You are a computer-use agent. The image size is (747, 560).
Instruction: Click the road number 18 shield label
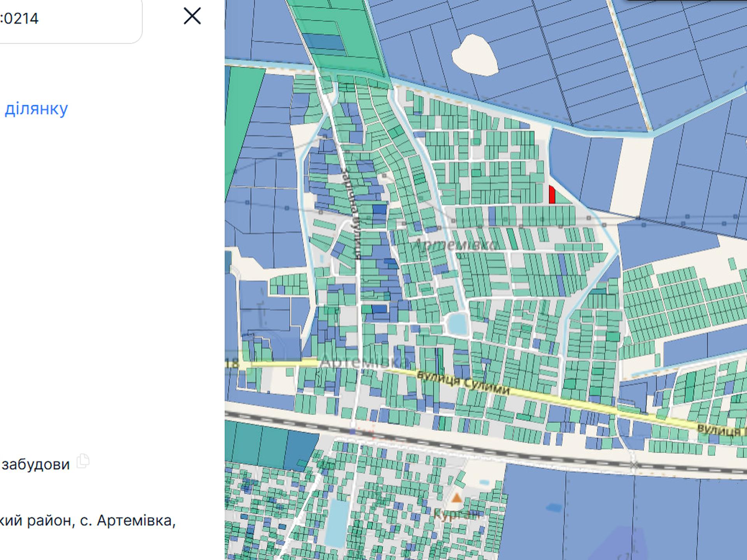[x=232, y=364]
